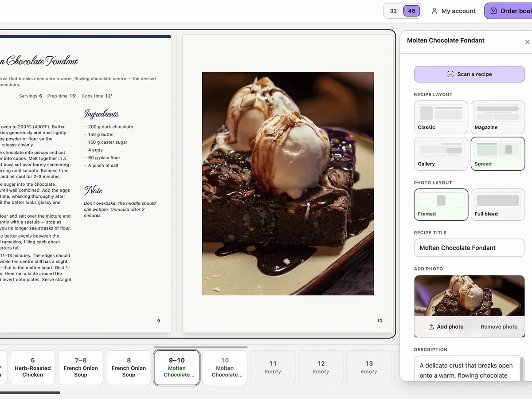Click the upload icon beside Add photo
This screenshot has height=399, width=532.
click(x=431, y=327)
